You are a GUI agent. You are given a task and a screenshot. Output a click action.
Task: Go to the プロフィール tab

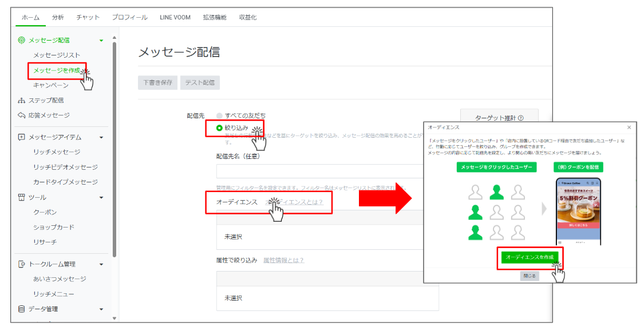coord(130,17)
